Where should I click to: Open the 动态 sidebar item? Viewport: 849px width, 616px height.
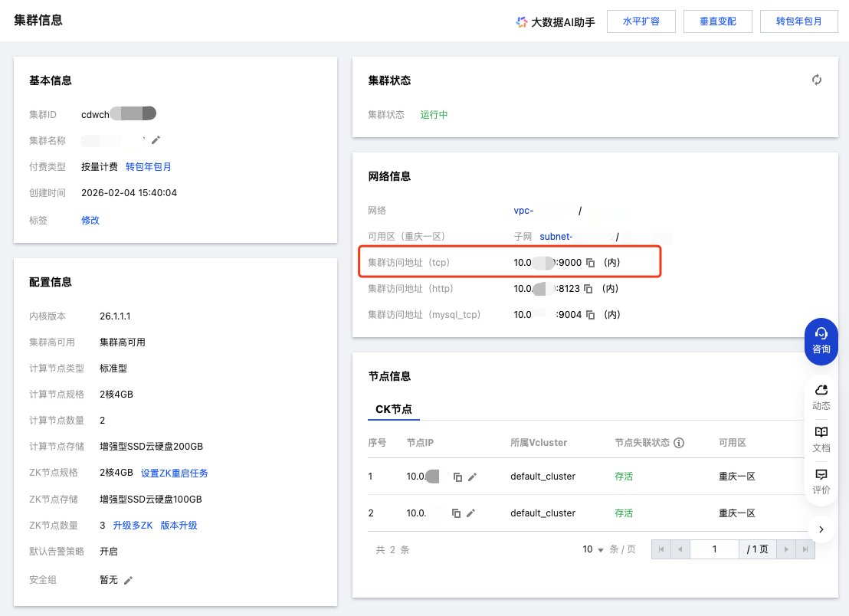(x=821, y=398)
